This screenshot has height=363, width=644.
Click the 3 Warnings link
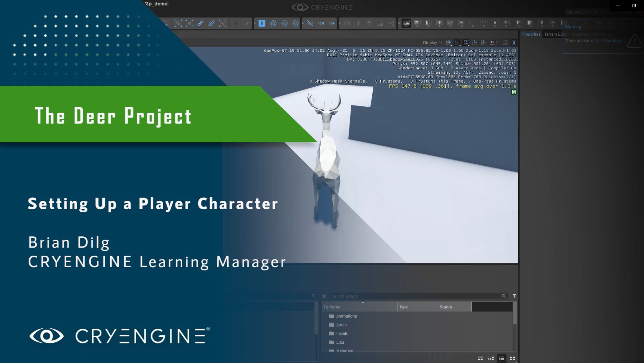(x=611, y=41)
